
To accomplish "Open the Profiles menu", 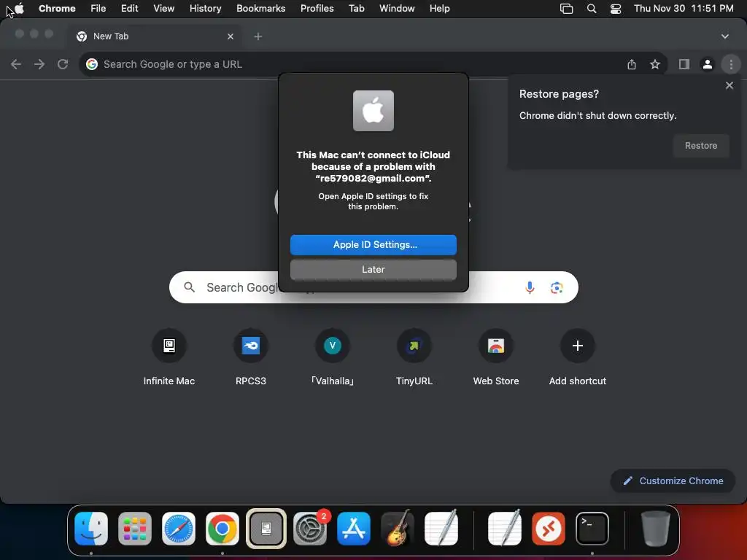I will tap(317, 9).
